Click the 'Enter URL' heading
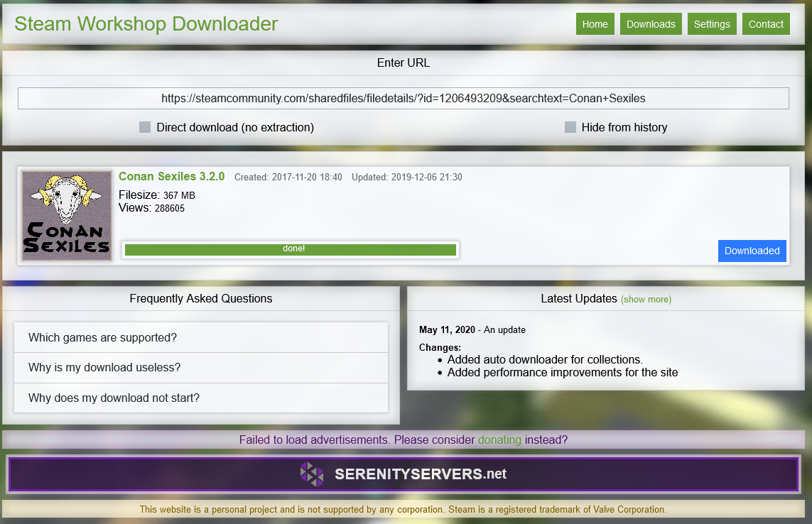Screen dimensions: 812x524 click(403, 62)
